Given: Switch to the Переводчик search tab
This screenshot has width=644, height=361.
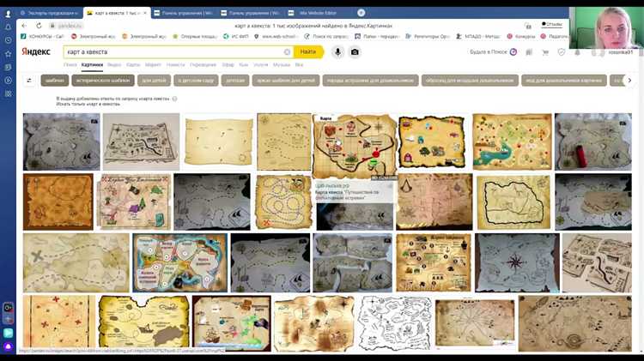Looking at the screenshot, I should coord(203,65).
